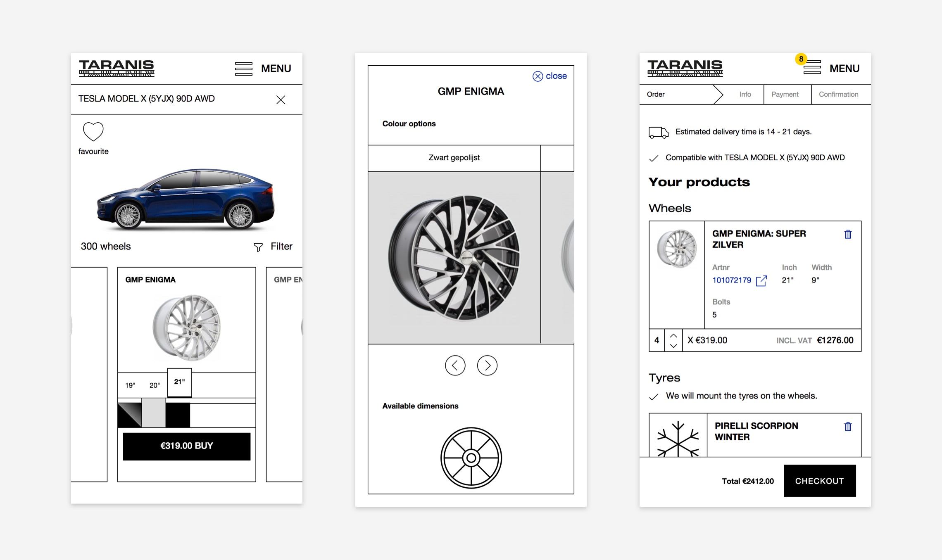Choose the 21" wheel size tab
This screenshot has width=942, height=560.
pyautogui.click(x=179, y=382)
